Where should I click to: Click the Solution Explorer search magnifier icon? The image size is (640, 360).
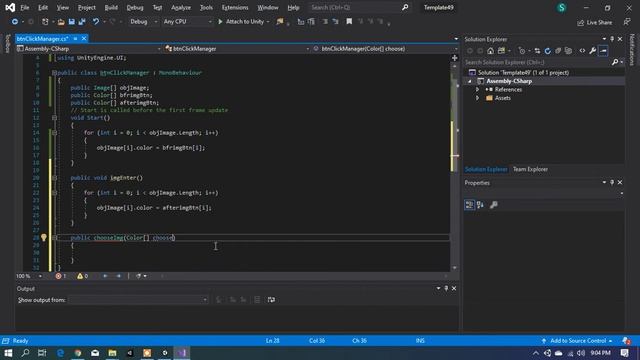pos(615,62)
